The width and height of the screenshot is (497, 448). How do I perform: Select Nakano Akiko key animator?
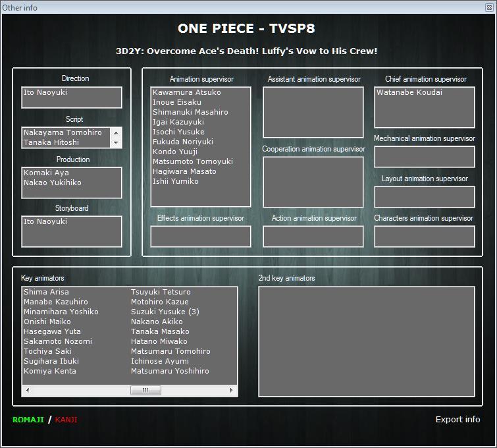point(157,322)
